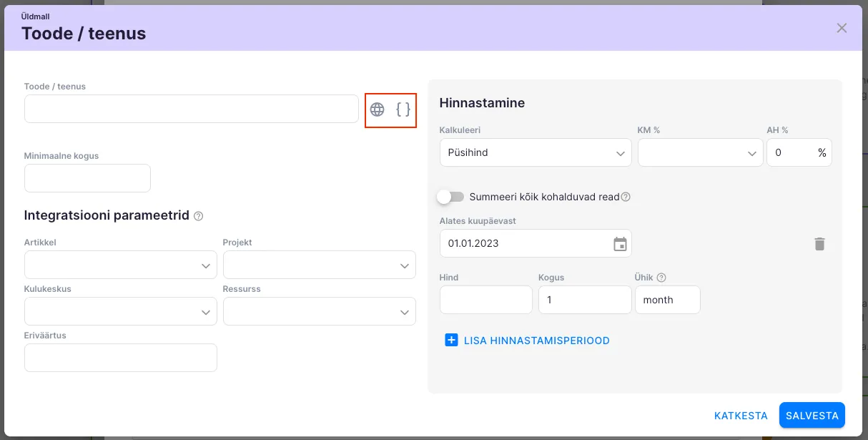Click the globe translation icon

[x=377, y=109]
